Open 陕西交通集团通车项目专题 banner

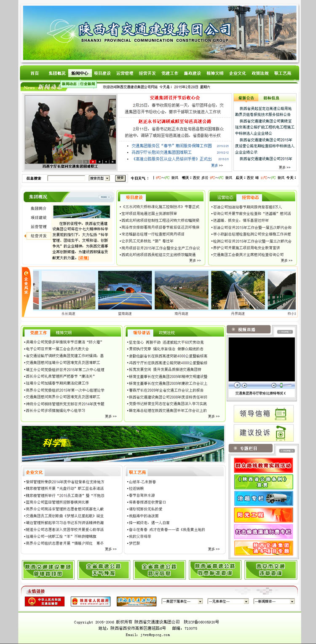point(263,547)
